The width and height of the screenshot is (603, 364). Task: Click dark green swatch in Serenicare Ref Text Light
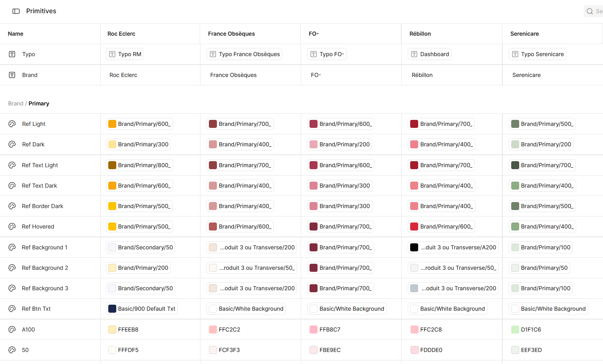pos(515,165)
